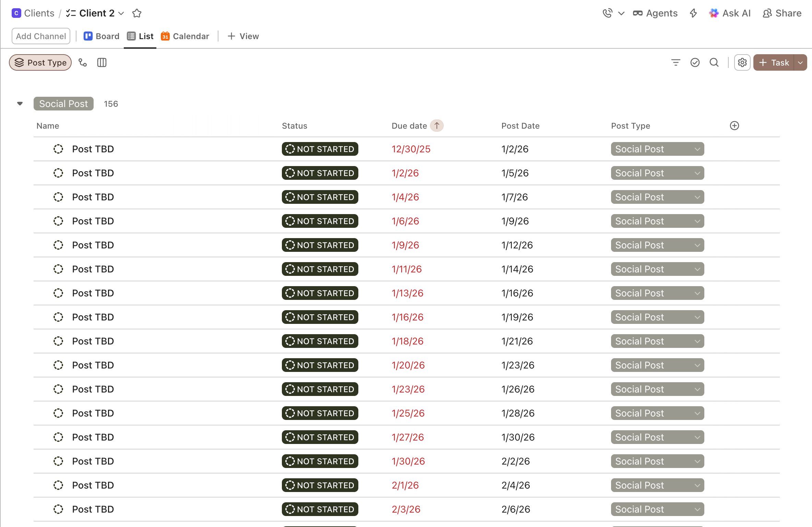Click the Social Post group label
Viewport: 812px width, 527px height.
(63, 104)
